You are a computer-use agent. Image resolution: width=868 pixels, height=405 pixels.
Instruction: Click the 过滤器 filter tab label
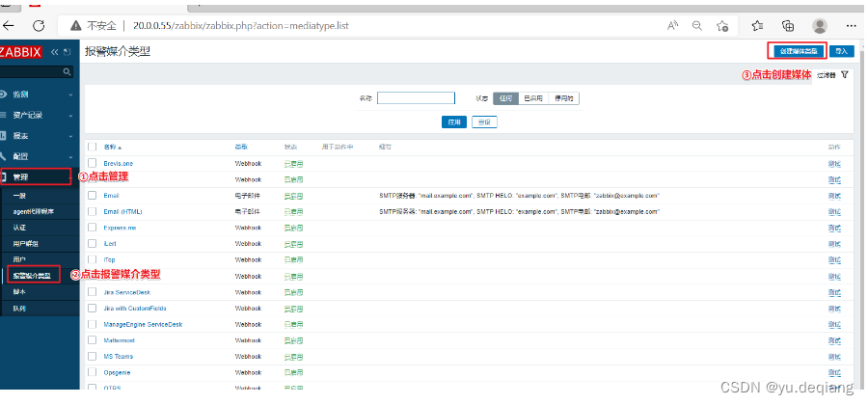(826, 75)
